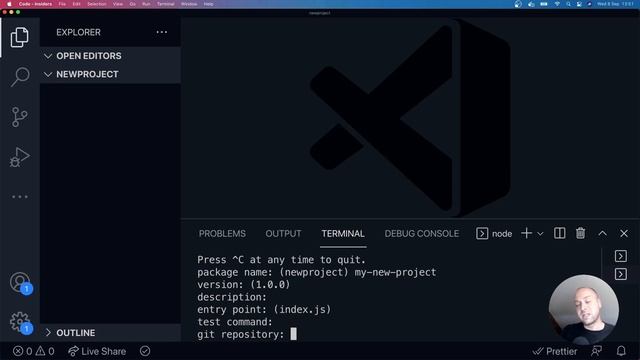The width and height of the screenshot is (640, 360).
Task: Click Prettier in the status bar
Action: [x=555, y=351]
